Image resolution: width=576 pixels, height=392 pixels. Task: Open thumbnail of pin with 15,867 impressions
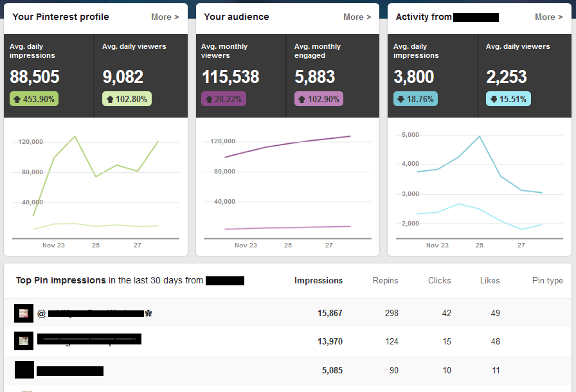[24, 314]
